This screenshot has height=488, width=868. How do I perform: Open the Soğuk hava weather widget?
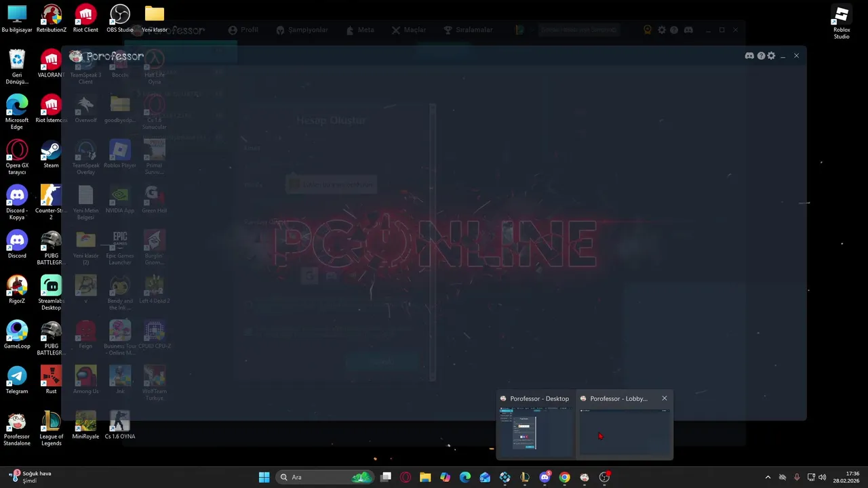click(x=31, y=477)
